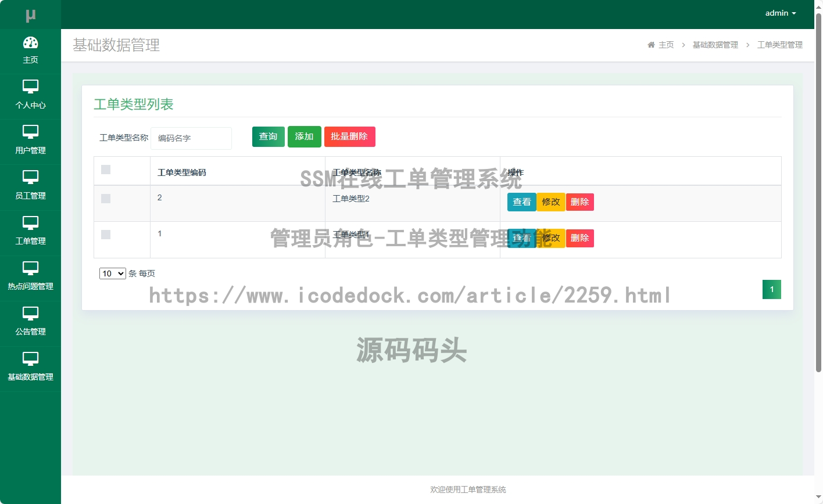Focus the 编码名字 search input field
Viewport: 823px width, 504px height.
tap(191, 138)
